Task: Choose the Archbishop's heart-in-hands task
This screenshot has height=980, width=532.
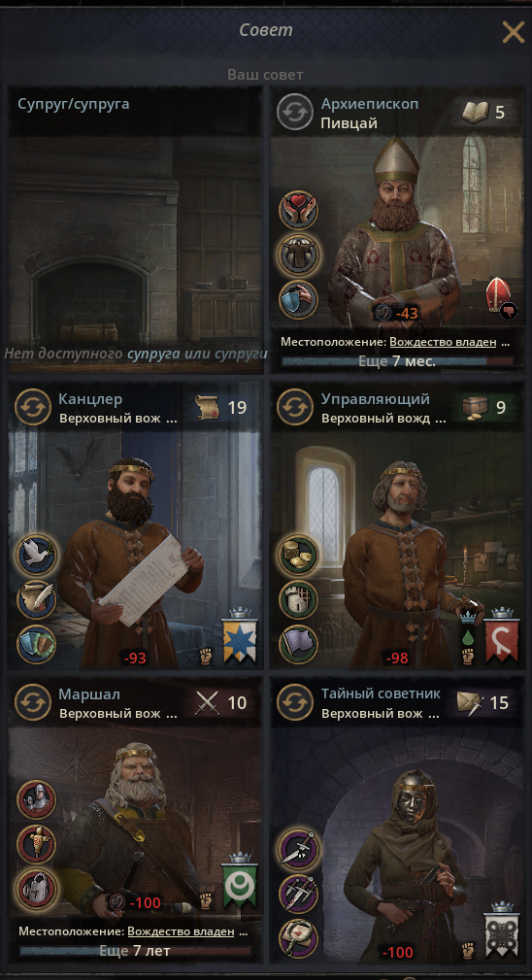Action: (x=298, y=211)
